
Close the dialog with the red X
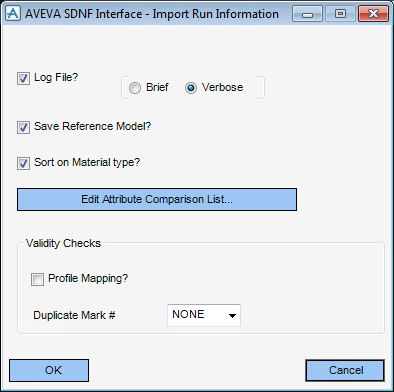373,14
